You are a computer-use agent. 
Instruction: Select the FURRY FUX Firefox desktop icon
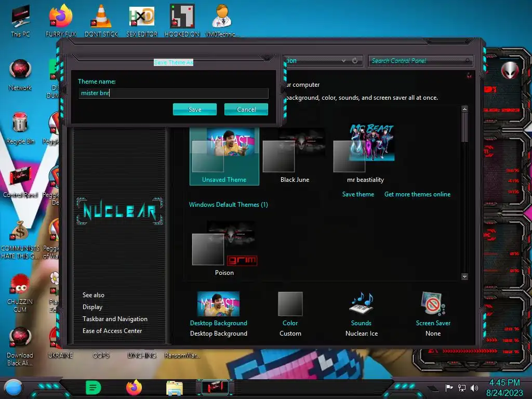click(61, 21)
